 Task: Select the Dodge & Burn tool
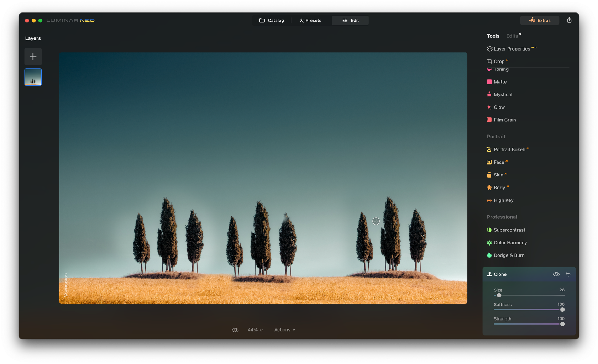[x=509, y=255]
